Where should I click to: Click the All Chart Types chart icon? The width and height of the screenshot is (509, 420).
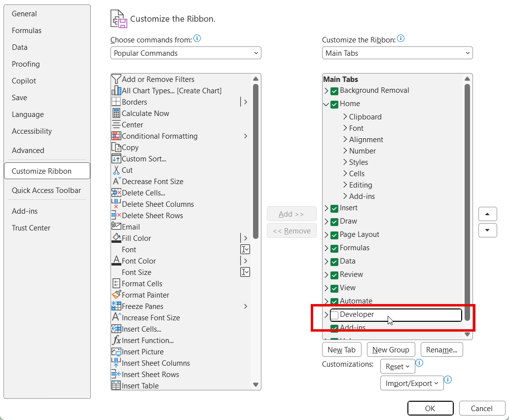tap(116, 91)
